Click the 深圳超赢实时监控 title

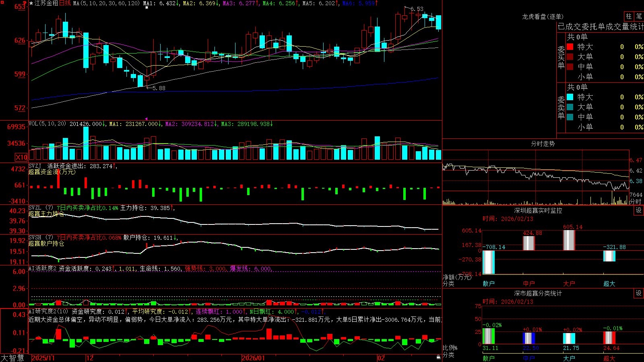pos(538,210)
